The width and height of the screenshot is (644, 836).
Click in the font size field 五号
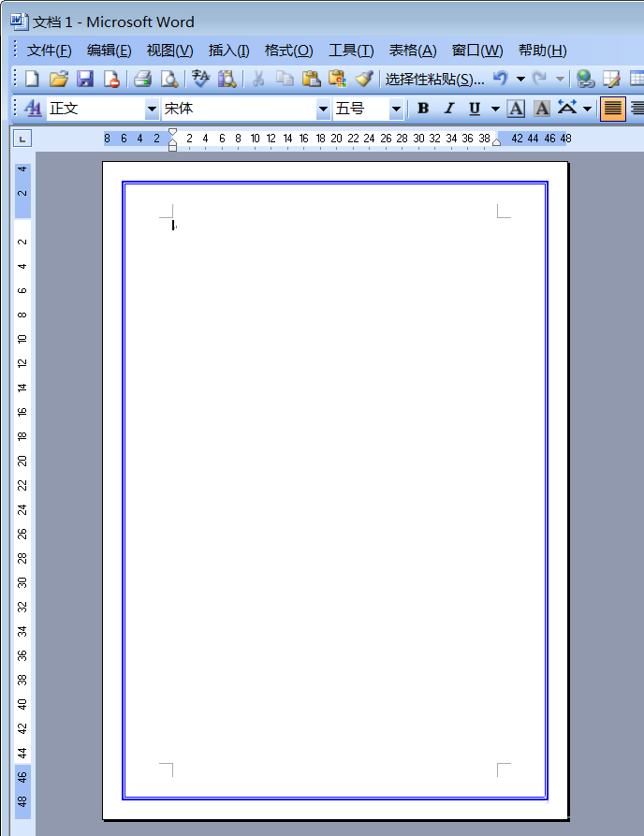pos(361,110)
